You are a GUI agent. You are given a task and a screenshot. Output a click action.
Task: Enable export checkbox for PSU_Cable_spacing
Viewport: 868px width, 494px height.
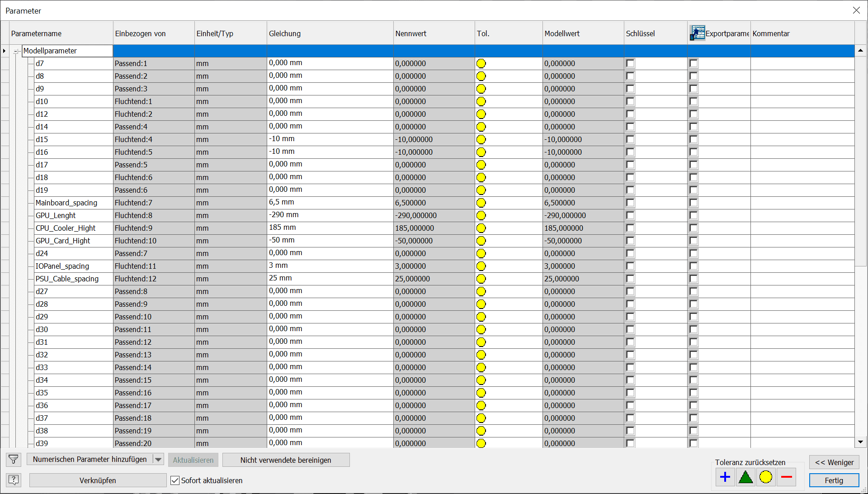694,279
